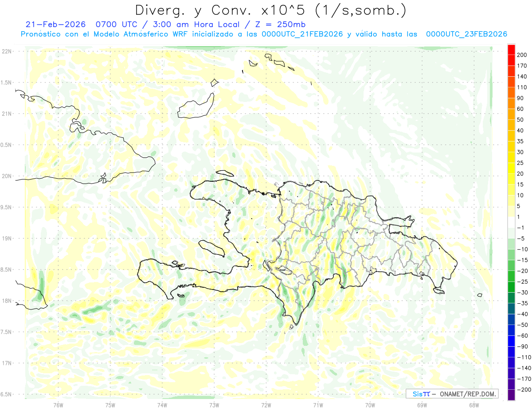Screen dimensions: 532x411
Task: Click the 74W longitude axis label
Action: click(162, 405)
